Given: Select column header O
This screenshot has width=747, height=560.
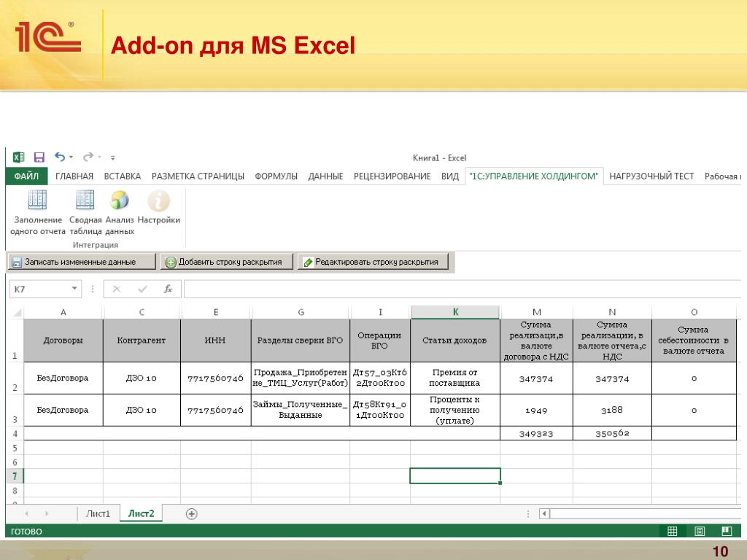Looking at the screenshot, I should [694, 312].
